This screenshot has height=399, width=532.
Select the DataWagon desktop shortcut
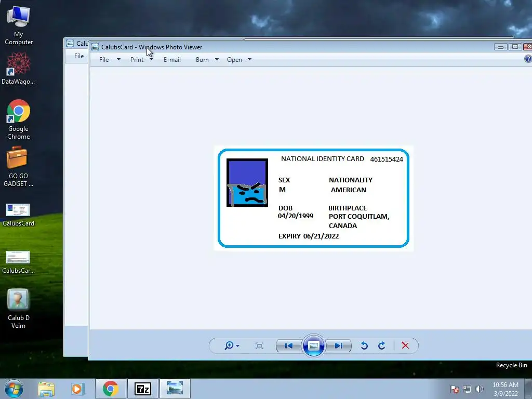[x=18, y=69]
